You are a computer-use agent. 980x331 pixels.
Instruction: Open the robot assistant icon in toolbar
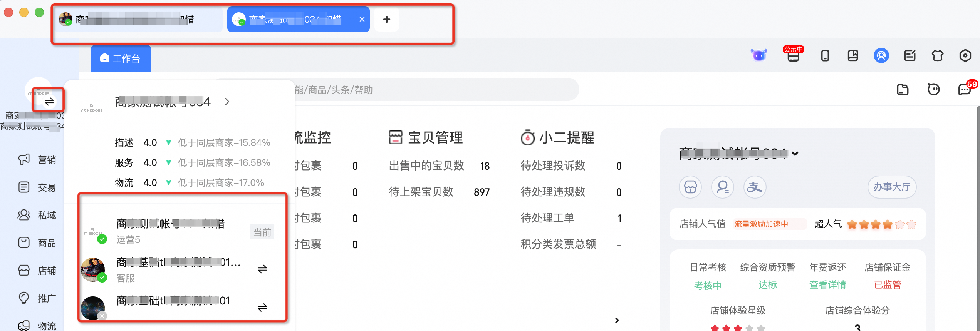[x=759, y=55]
